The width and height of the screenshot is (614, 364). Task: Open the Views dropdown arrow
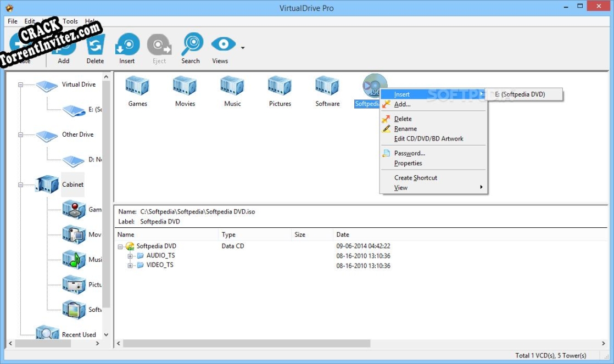click(242, 47)
